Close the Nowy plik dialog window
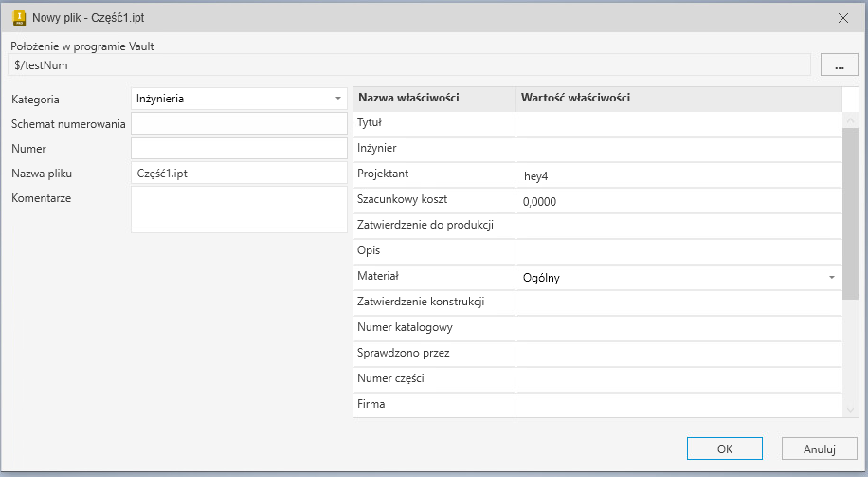Screen dimensions: 868x477 (842, 17)
